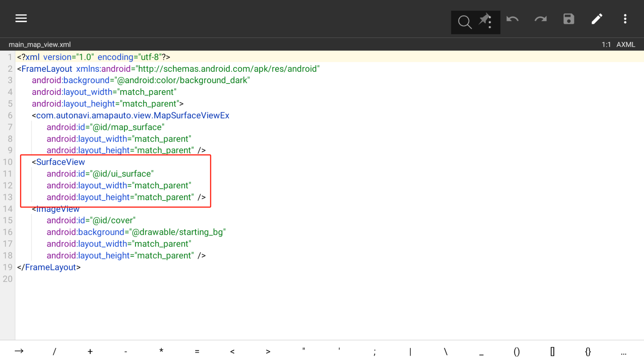Image resolution: width=644 pixels, height=362 pixels.
Task: Tap the curly braces symbol key
Action: coord(588,351)
